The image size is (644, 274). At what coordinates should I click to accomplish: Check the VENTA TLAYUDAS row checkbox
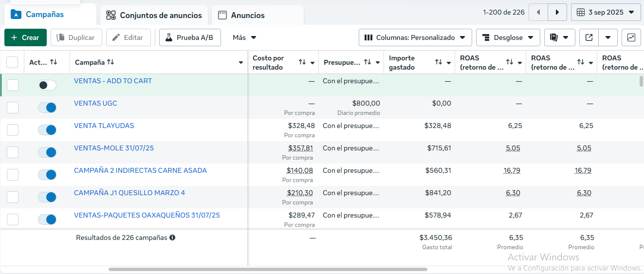[12, 130]
